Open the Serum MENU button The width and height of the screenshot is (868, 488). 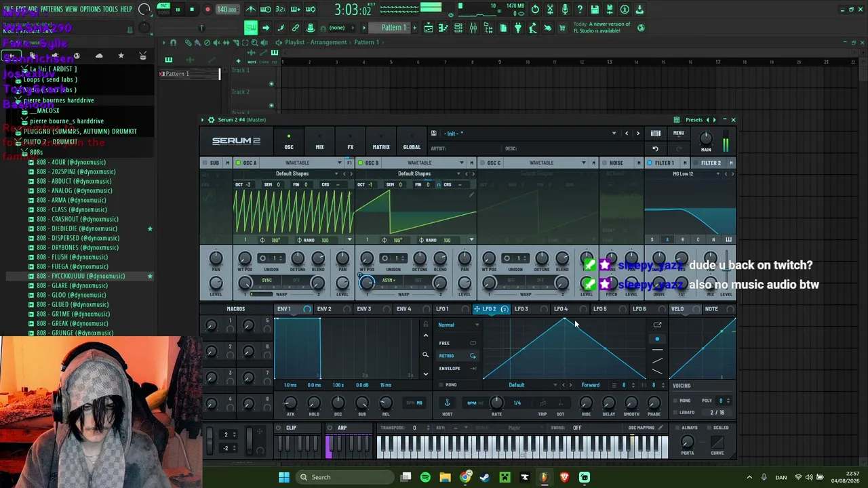click(x=679, y=134)
